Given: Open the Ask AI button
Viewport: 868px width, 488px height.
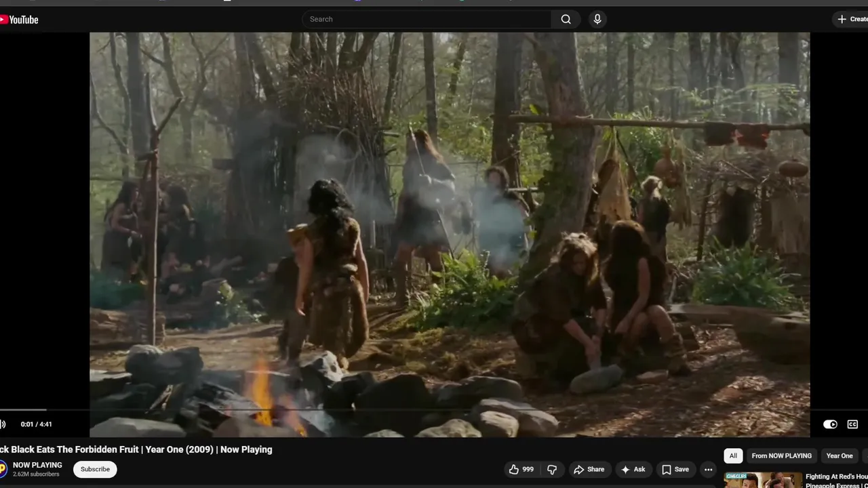Looking at the screenshot, I should [633, 469].
